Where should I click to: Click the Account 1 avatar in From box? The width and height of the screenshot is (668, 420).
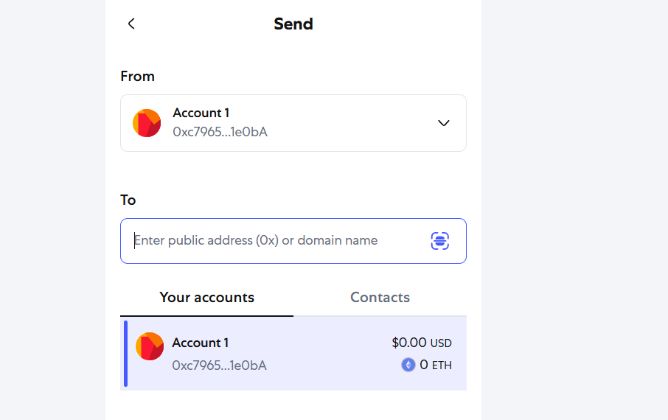pyautogui.click(x=147, y=123)
